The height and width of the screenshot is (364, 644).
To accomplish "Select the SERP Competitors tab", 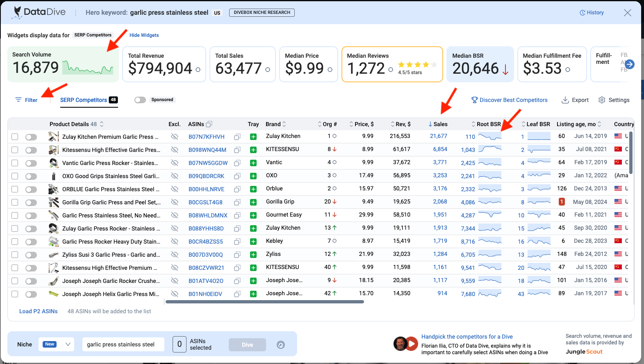I will (89, 100).
